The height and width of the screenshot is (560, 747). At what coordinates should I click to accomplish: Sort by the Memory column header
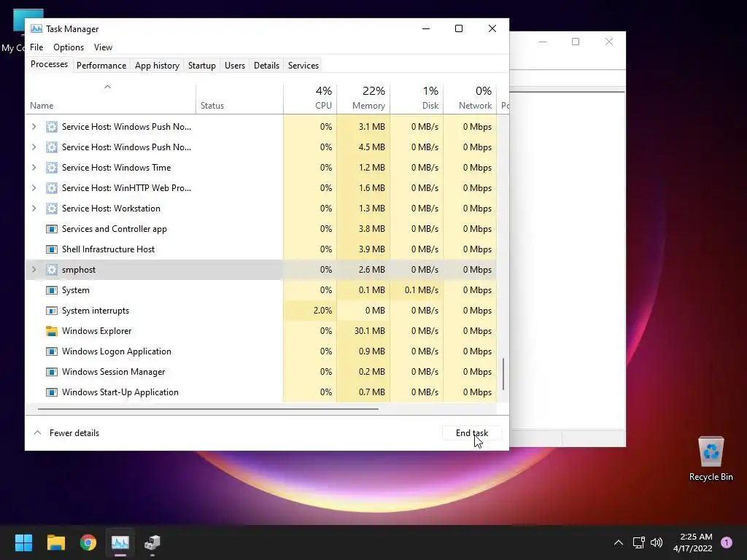click(x=363, y=99)
